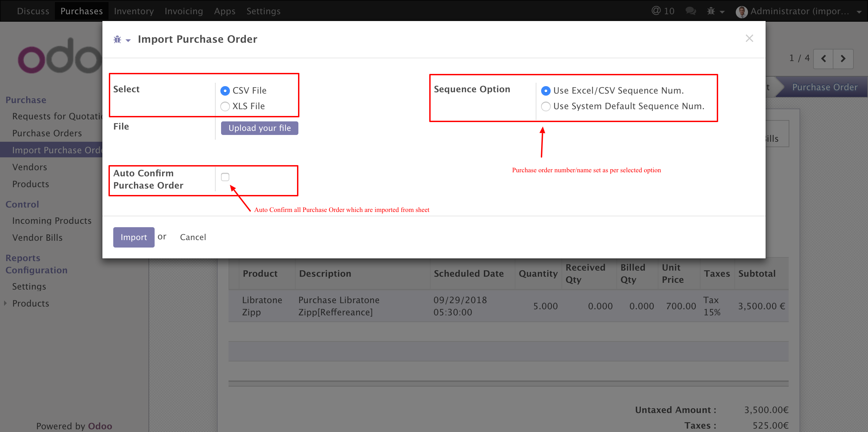Choose Use System Default Sequence Num.

coord(546,106)
